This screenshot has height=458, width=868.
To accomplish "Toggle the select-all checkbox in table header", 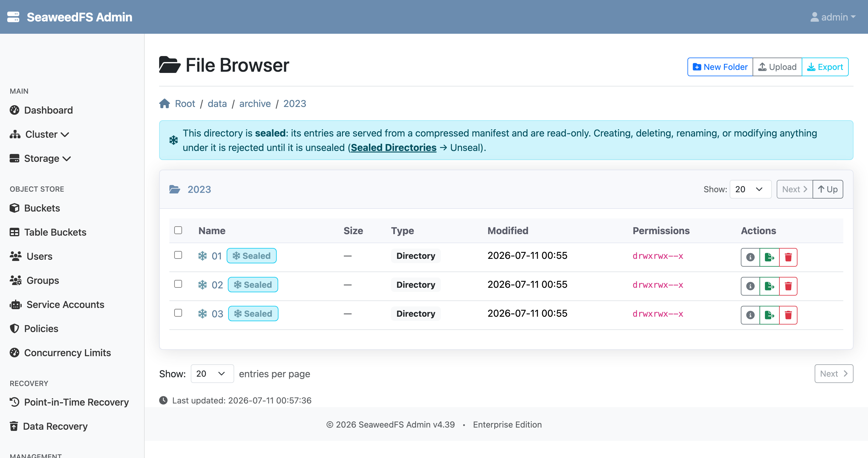I will pyautogui.click(x=178, y=230).
